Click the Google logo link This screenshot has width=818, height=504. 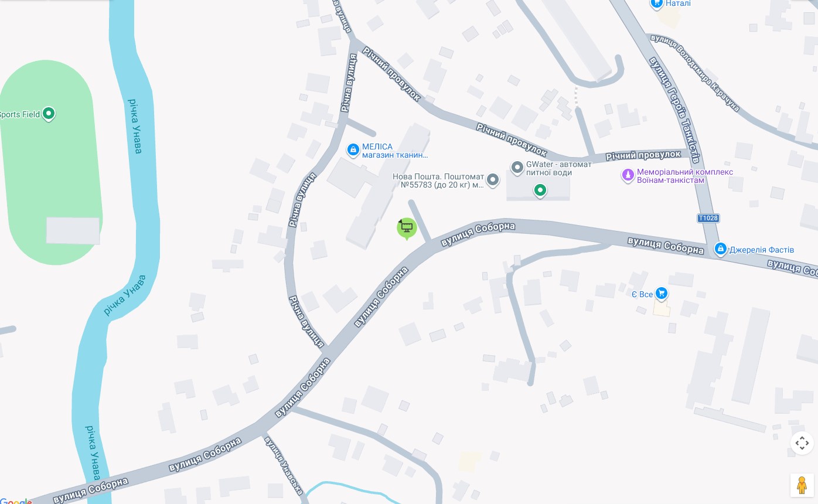(x=16, y=501)
